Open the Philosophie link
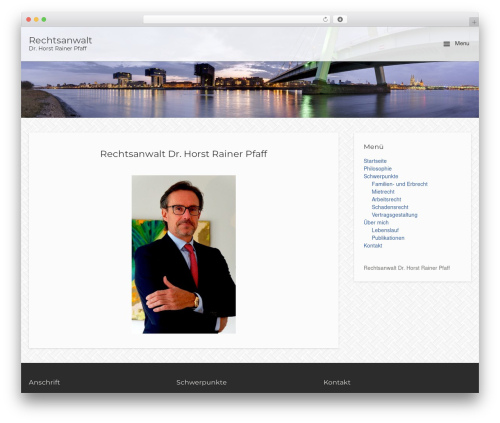The image size is (500, 423). (378, 169)
